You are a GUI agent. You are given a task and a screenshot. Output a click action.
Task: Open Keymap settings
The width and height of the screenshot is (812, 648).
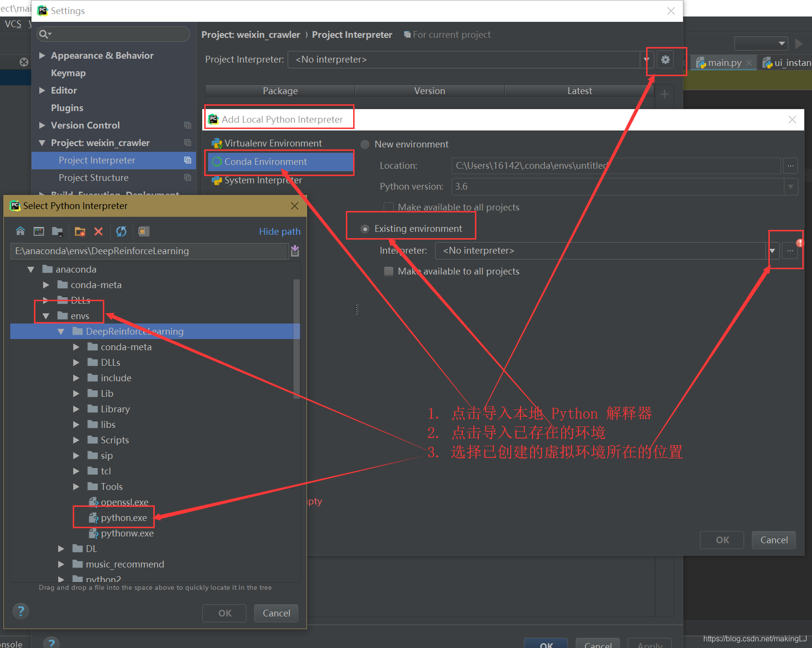tap(68, 73)
